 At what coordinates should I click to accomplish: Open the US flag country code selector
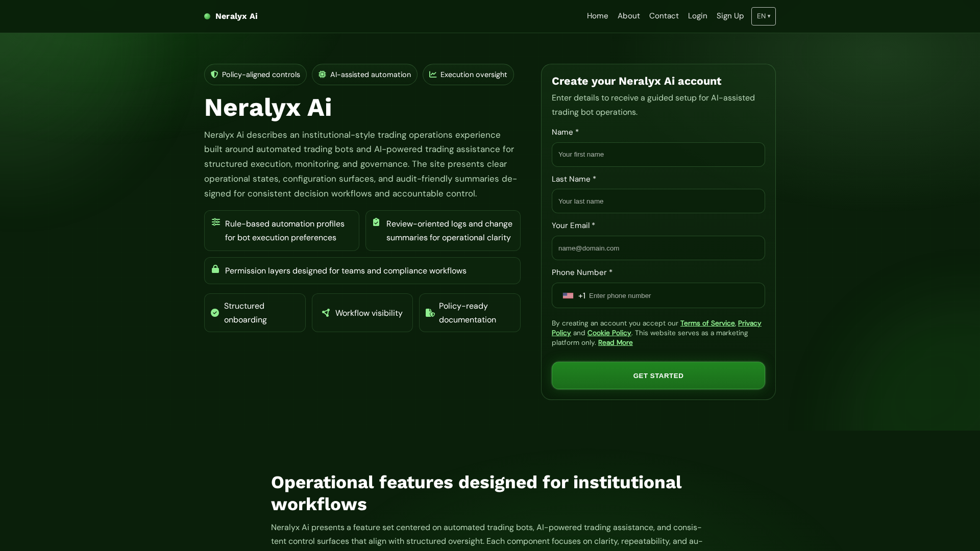pos(573,296)
